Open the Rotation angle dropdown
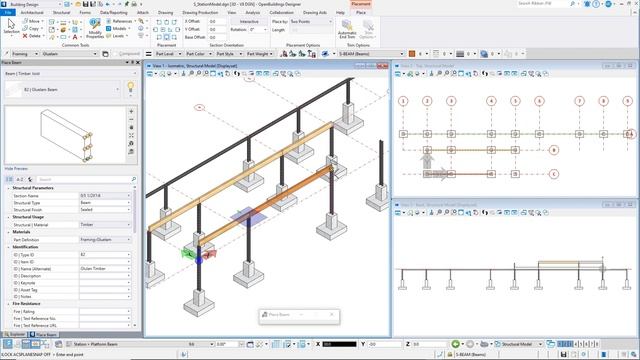Image resolution: width=640 pixels, height=360 pixels. (258, 30)
